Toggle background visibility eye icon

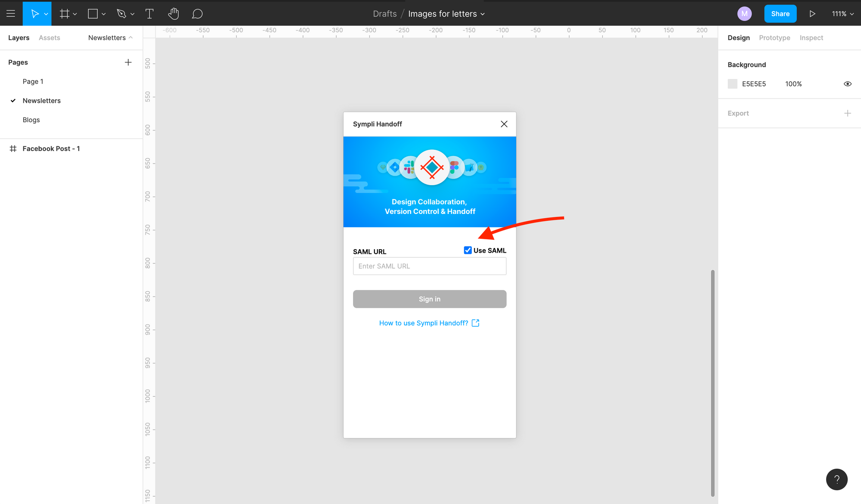tap(848, 84)
